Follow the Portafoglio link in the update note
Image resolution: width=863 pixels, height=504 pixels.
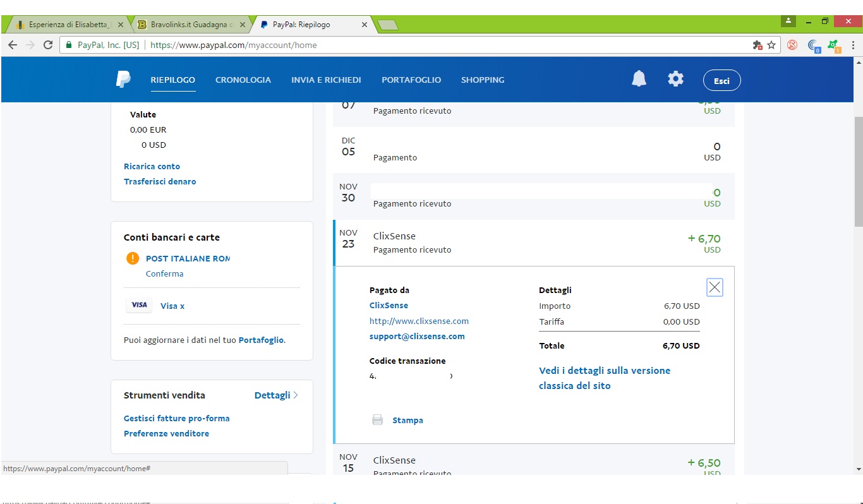(x=261, y=340)
